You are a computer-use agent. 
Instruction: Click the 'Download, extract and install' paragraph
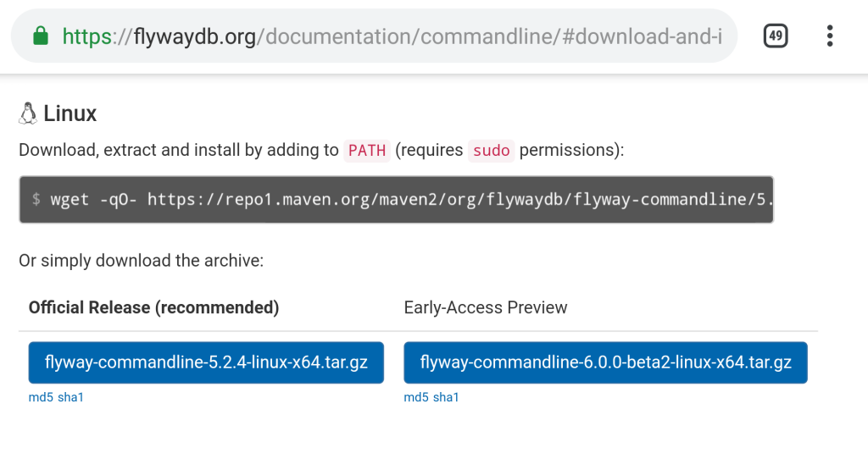click(321, 150)
